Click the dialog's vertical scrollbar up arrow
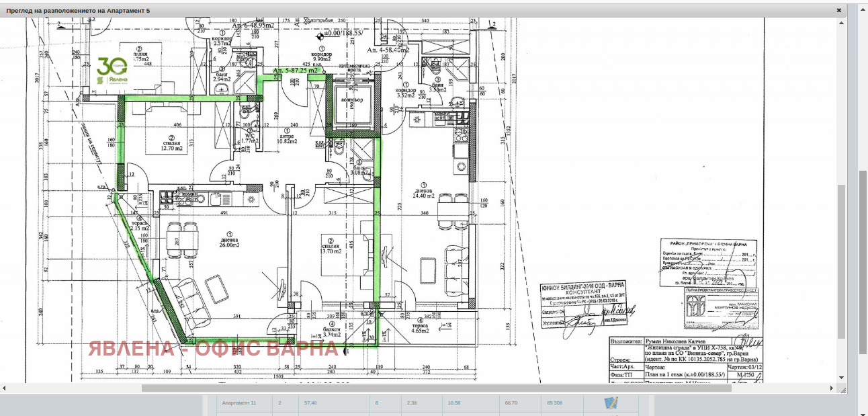Screen dimensions: 868x416 pos(842,22)
